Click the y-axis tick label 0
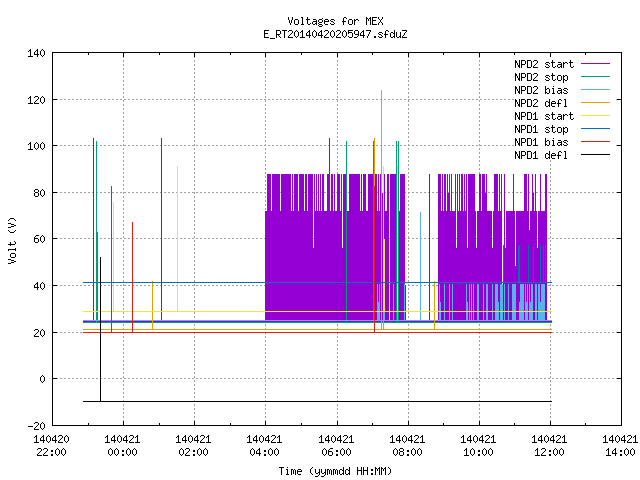The height and width of the screenshot is (480, 640). [x=42, y=379]
